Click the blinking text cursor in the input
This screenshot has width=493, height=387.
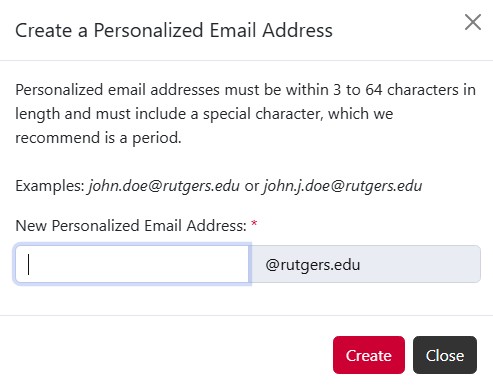[x=29, y=264]
